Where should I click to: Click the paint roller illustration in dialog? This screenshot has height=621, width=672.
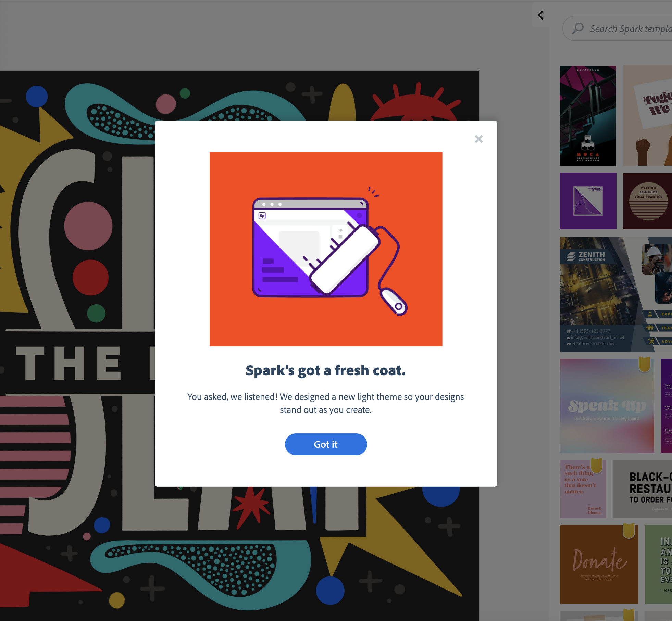coord(326,249)
